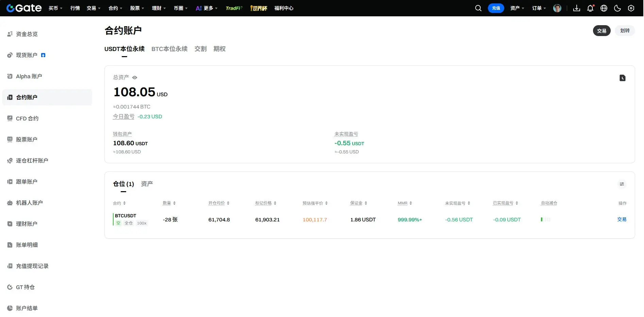Expand the 合约 dropdown menu
Viewport: 644px width, 317px height.
coord(115,8)
